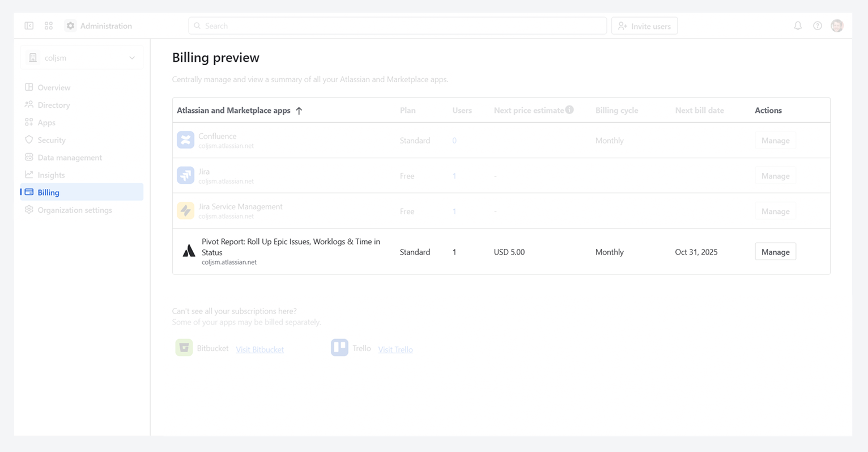Open the Visit Bitbucket link
Viewport: 868px width, 452px height.
click(x=259, y=349)
